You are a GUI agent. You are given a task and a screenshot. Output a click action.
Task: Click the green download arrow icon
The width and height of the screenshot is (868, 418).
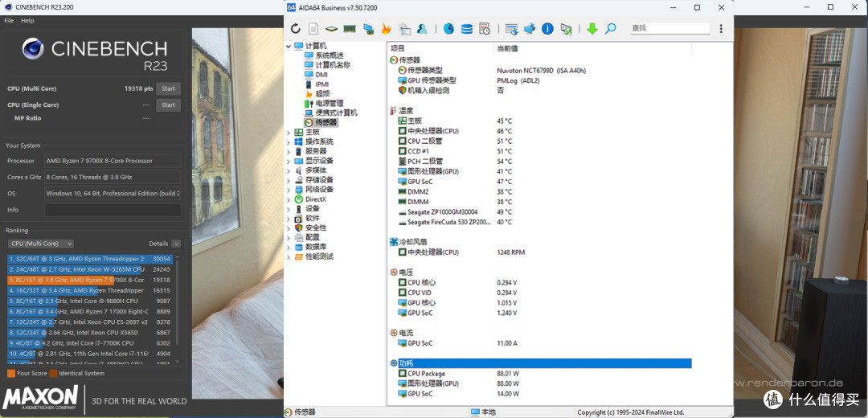click(x=592, y=29)
